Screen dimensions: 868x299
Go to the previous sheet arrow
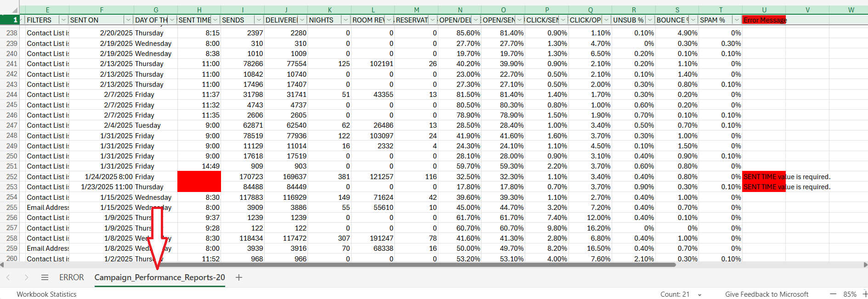pos(8,277)
